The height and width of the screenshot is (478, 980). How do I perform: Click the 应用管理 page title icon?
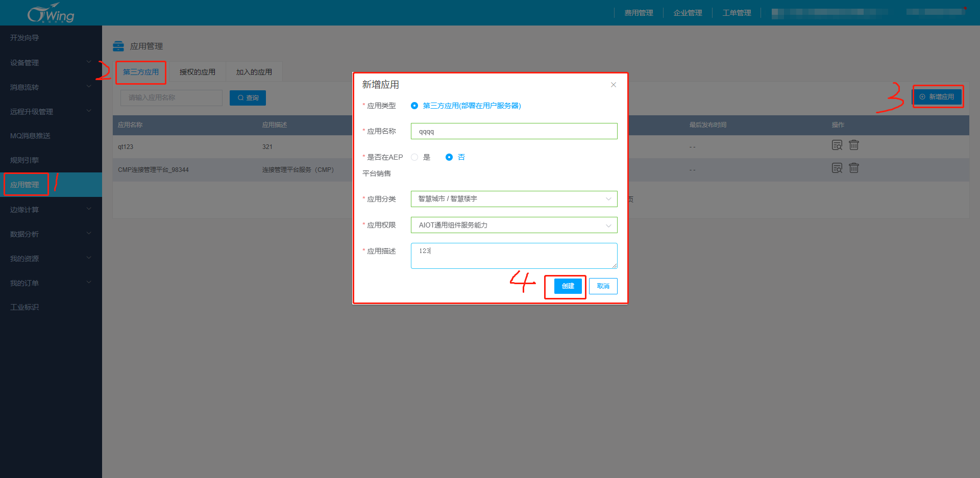[118, 46]
